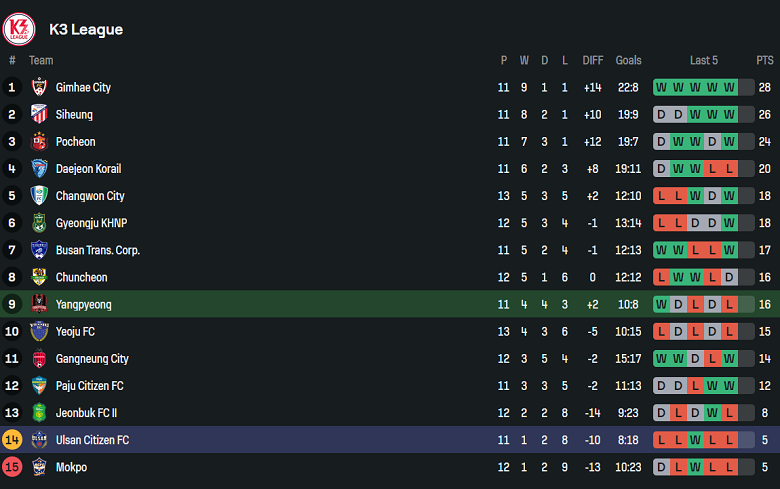Click Daejeon Korail club badge
This screenshot has width=780, height=489.
click(x=39, y=168)
